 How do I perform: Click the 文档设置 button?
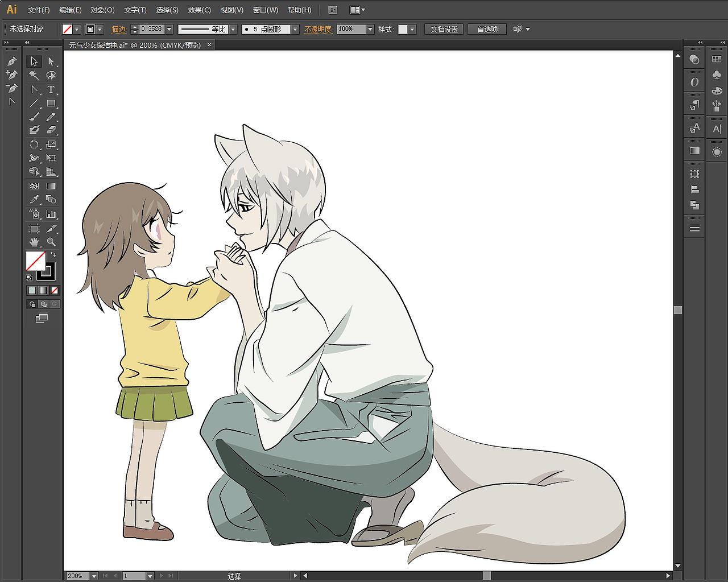pyautogui.click(x=444, y=29)
